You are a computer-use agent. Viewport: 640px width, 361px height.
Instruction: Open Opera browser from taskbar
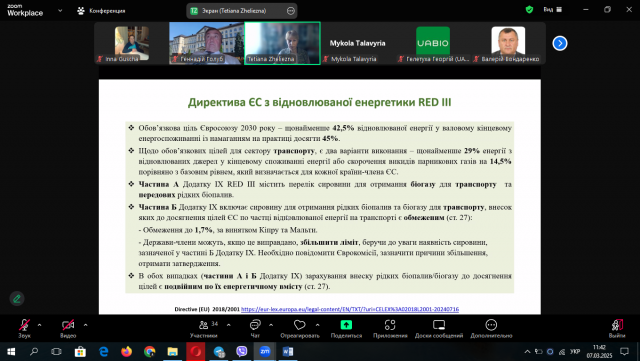pyautogui.click(x=196, y=351)
